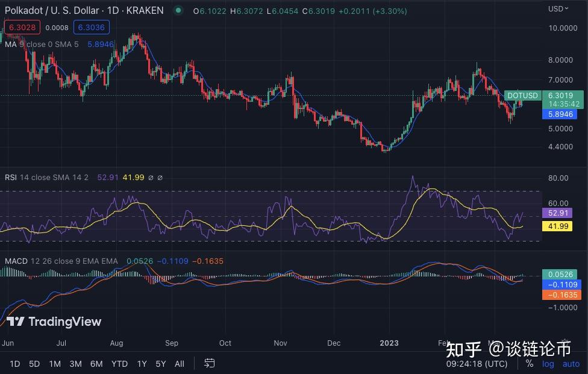The width and height of the screenshot is (588, 374).
Task: Click the −1.0000 MACD axis label
Action: tap(563, 307)
